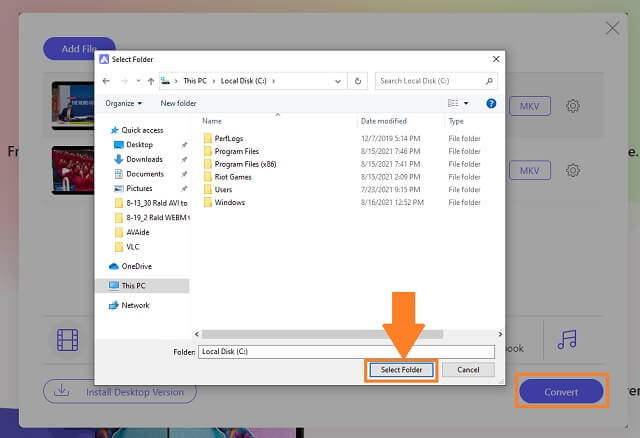Click the horizontal scrollbar left arrow
640x438 pixels.
point(197,334)
